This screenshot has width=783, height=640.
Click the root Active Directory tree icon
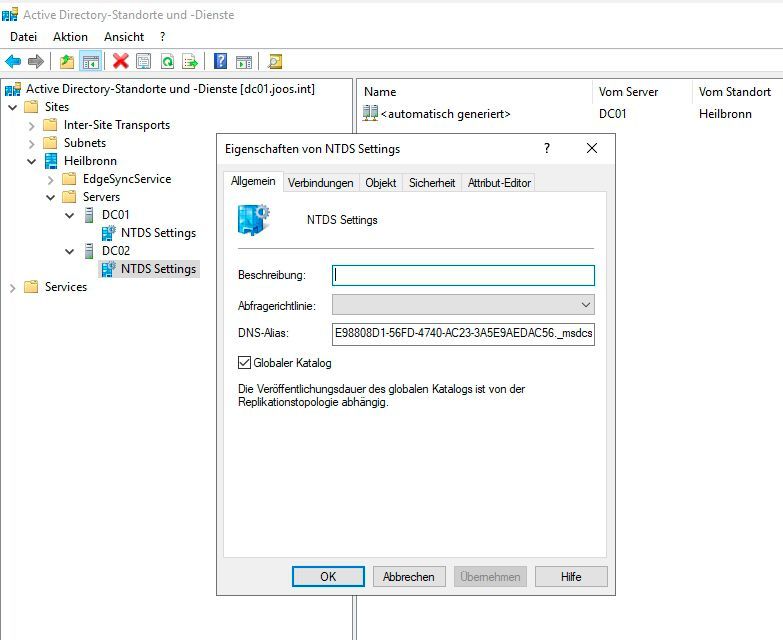(12, 89)
